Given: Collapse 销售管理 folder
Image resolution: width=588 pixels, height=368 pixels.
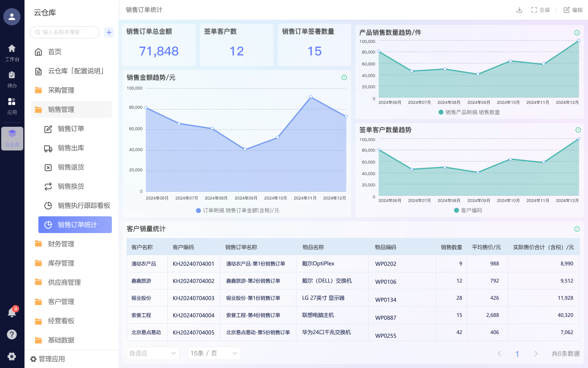Looking at the screenshot, I should coord(71,109).
